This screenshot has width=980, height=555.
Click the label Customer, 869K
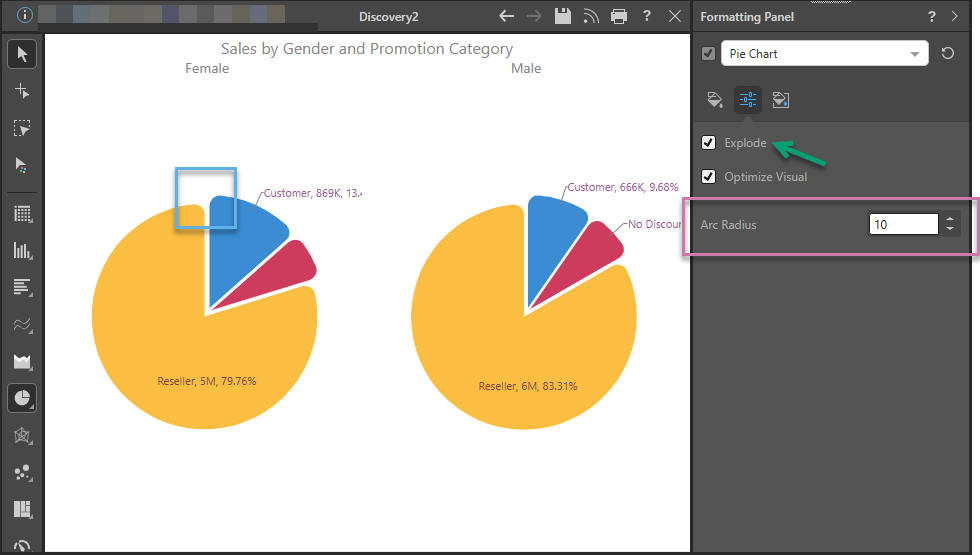tap(312, 193)
